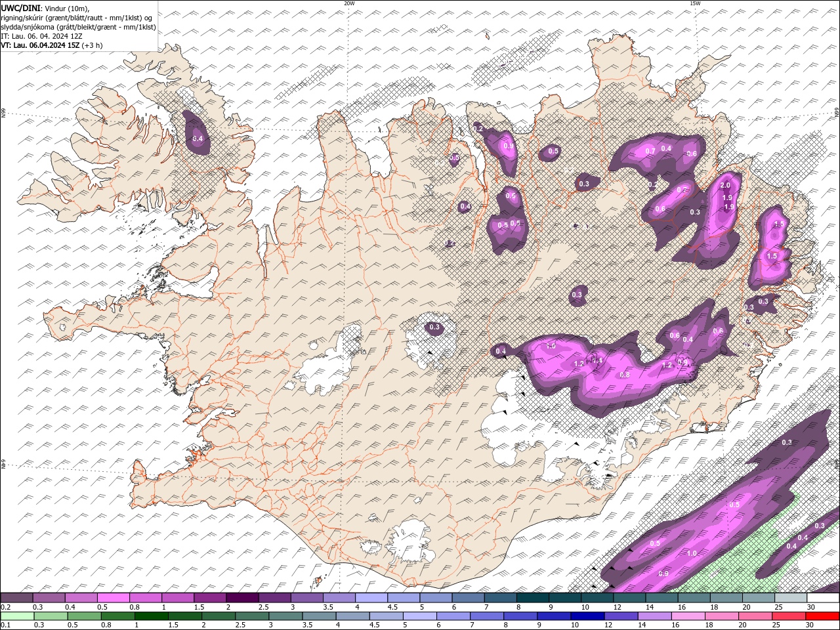Select the 7 blue-grey swatch in snow scale
This screenshot has width=840, height=630.
[500, 598]
